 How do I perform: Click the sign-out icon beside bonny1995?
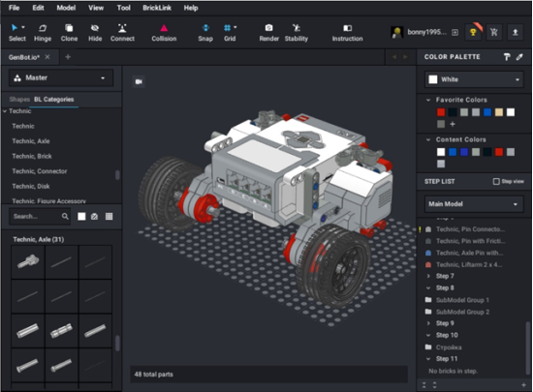[455, 32]
